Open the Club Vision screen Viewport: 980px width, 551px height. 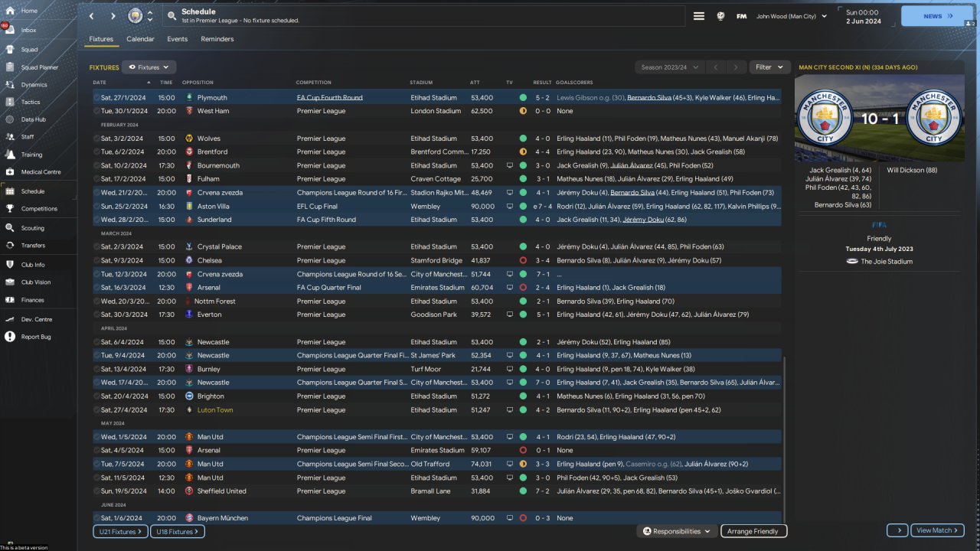[37, 282]
